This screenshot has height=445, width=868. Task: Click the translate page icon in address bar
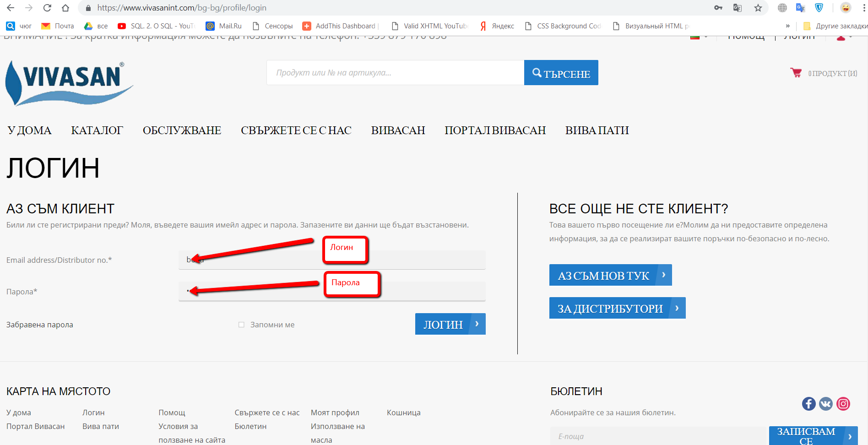pos(738,8)
